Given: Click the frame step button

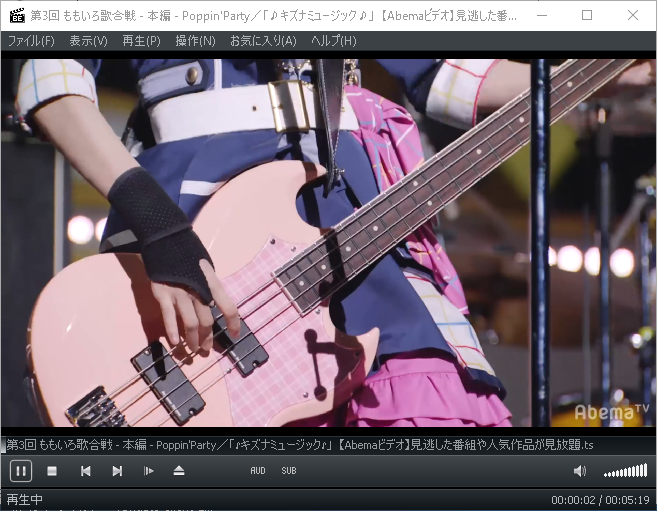Looking at the screenshot, I should pos(149,471).
